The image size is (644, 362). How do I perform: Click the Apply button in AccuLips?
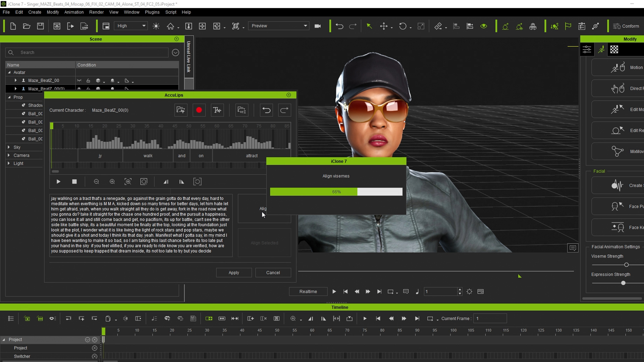234,273
